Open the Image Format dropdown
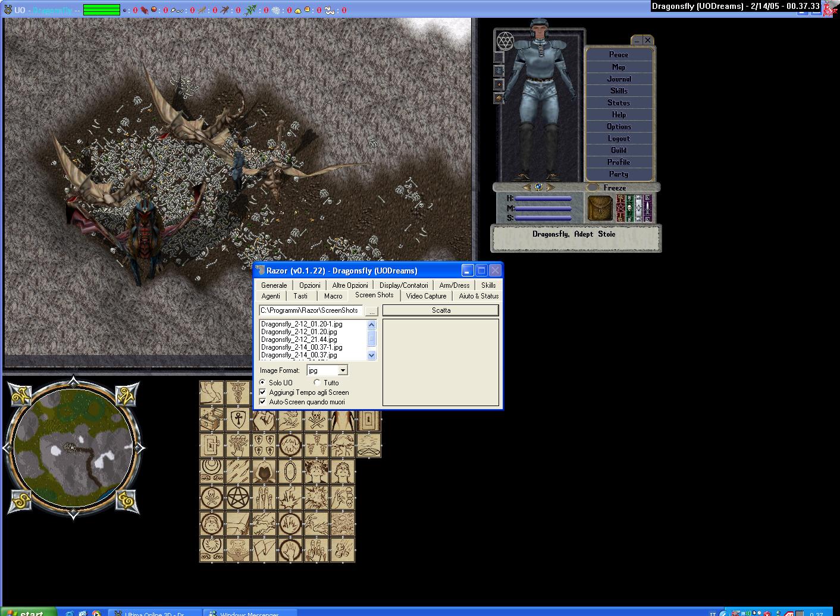This screenshot has height=616, width=840. [x=343, y=370]
